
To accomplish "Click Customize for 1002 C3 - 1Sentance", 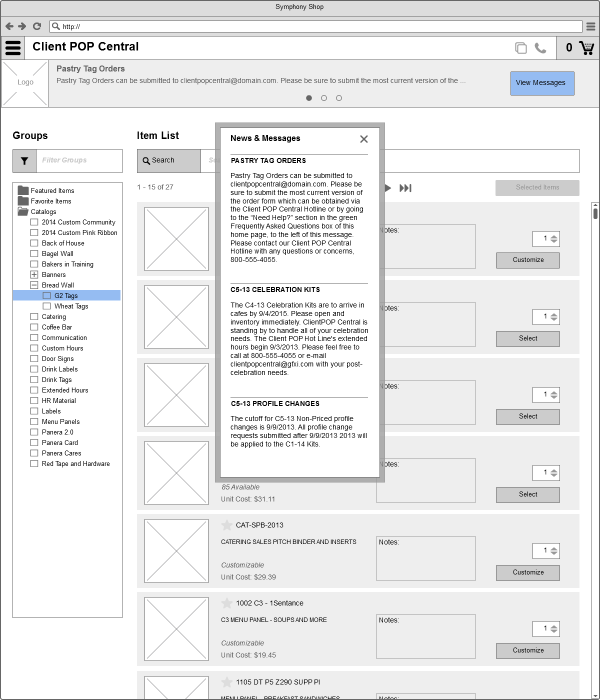I will [528, 650].
